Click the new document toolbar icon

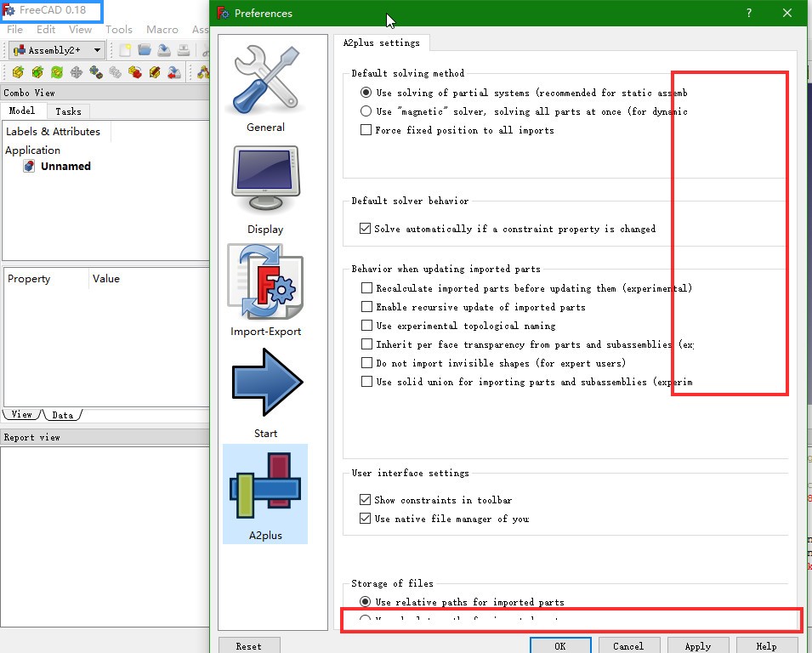coord(126,50)
